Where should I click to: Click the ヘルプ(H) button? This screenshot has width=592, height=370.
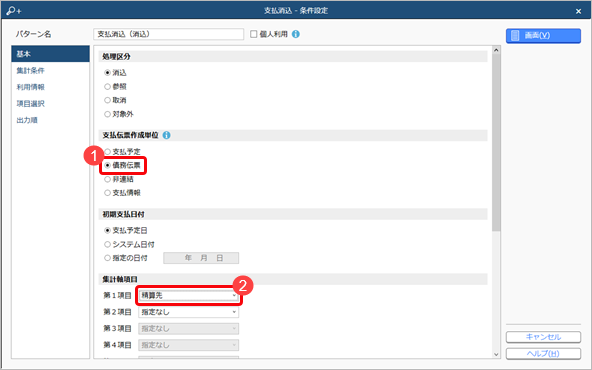click(x=543, y=353)
